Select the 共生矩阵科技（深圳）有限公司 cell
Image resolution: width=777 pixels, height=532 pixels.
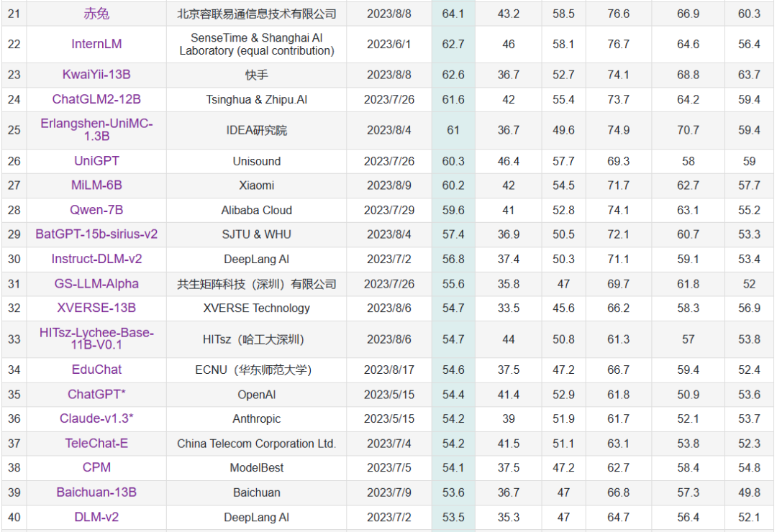pos(257,284)
